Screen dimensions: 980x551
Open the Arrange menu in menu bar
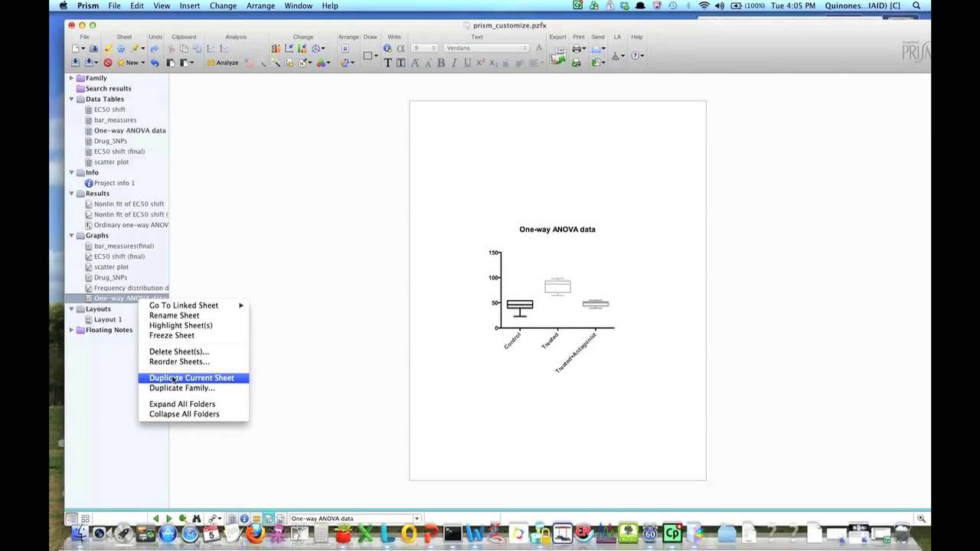pyautogui.click(x=260, y=5)
